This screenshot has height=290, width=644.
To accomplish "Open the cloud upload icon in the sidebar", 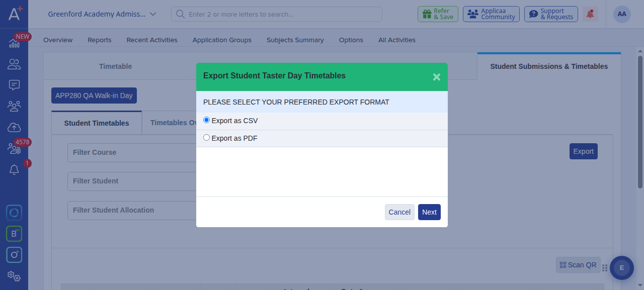I will 14,128.
